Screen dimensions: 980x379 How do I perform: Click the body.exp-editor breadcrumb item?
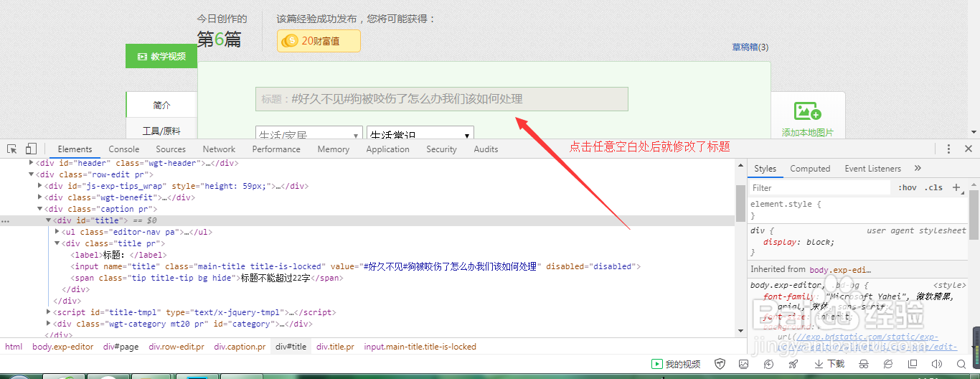(x=63, y=346)
